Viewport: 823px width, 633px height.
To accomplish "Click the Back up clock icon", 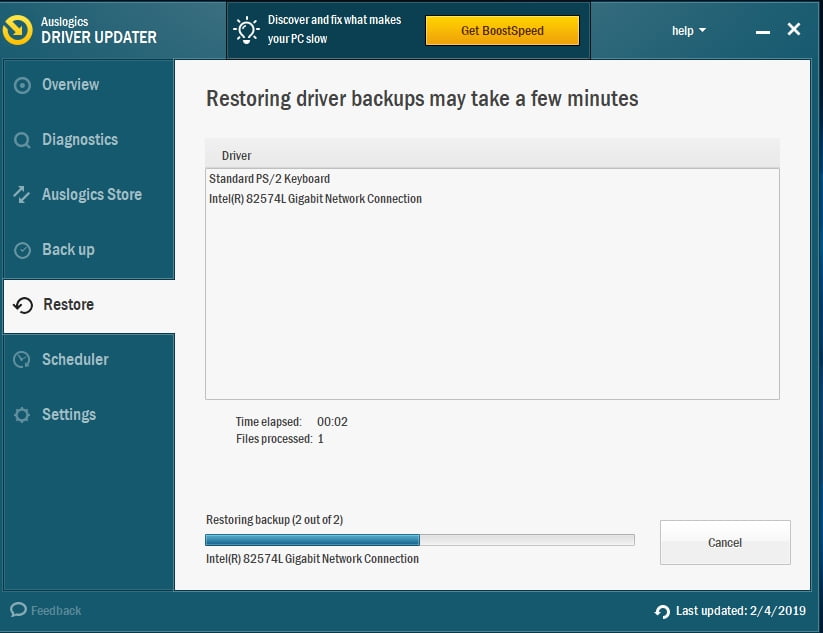I will pos(22,250).
